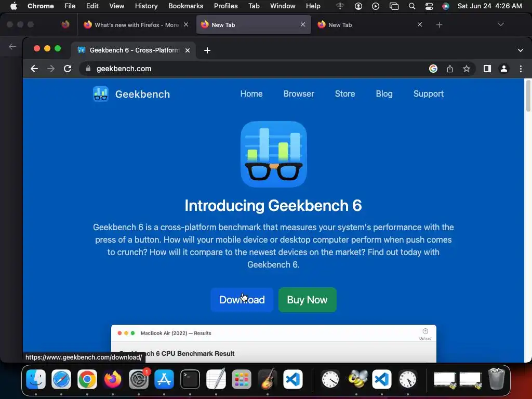This screenshot has width=532, height=399.
Task: Open the Blog nav link
Action: (x=384, y=94)
